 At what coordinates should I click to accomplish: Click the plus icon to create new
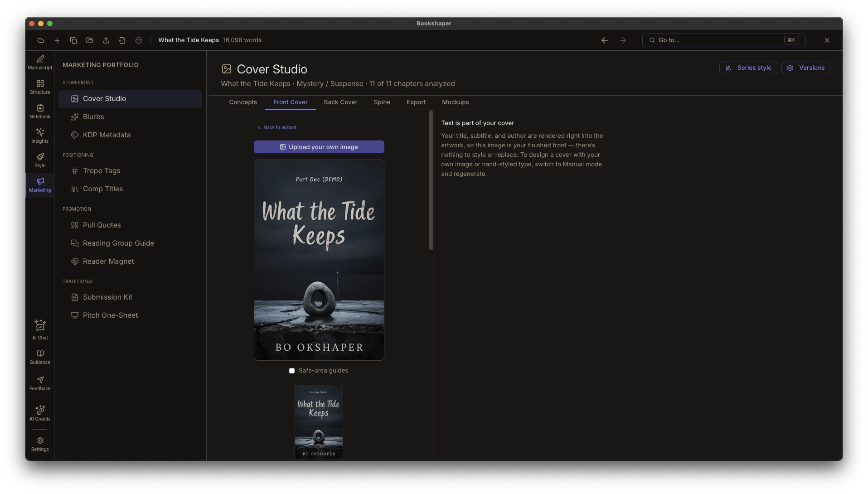pyautogui.click(x=57, y=40)
